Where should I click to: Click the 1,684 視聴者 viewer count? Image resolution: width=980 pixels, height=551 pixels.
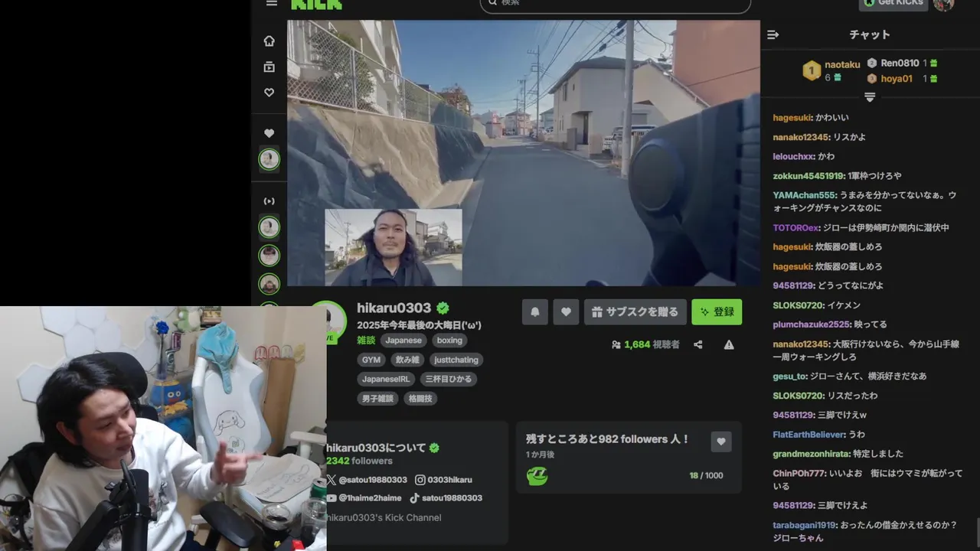645,344
